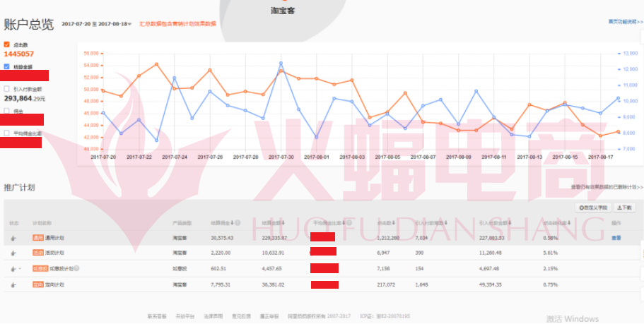Sort table by 点击转化率 column arrow
The image size is (644, 324).
(570, 223)
